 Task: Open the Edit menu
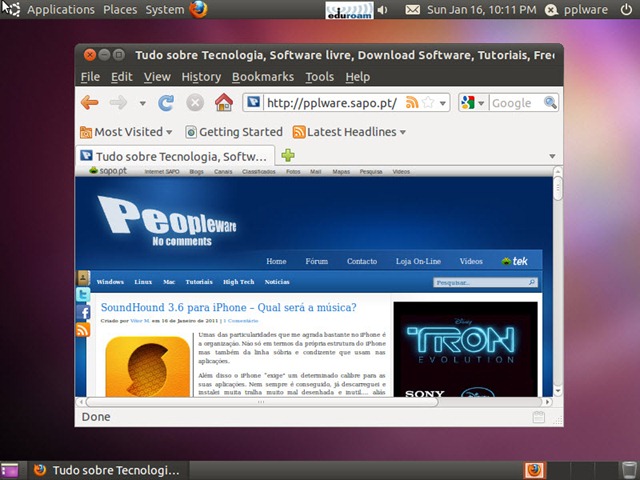click(x=122, y=77)
